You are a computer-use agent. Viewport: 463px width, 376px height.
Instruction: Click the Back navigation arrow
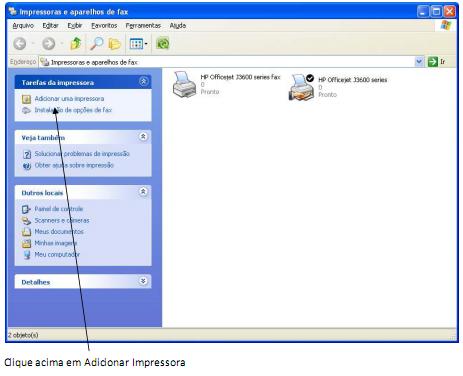20,44
